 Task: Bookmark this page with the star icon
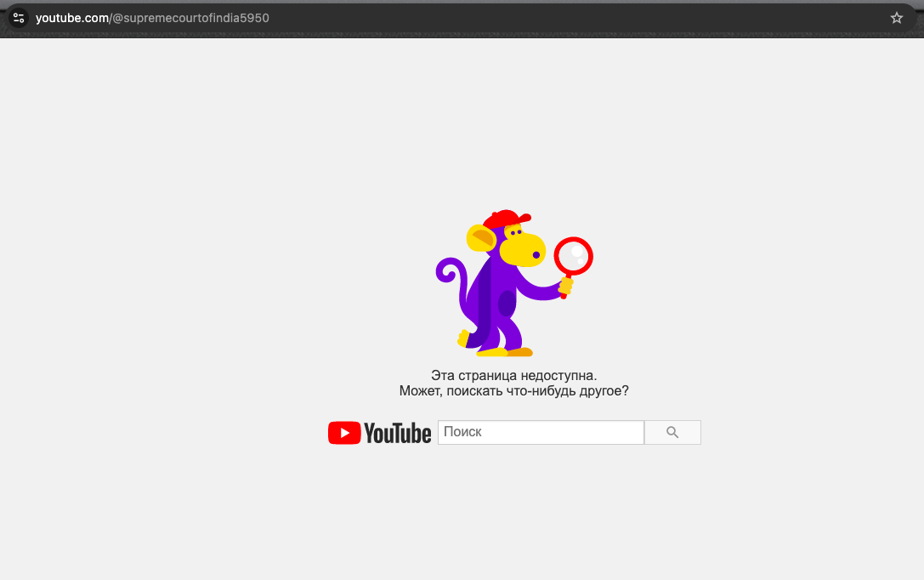(x=896, y=18)
